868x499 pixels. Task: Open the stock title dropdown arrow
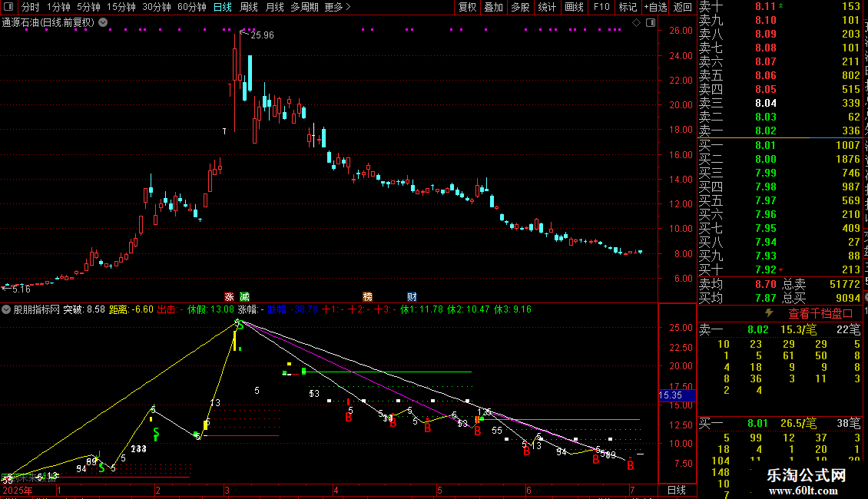click(x=103, y=23)
